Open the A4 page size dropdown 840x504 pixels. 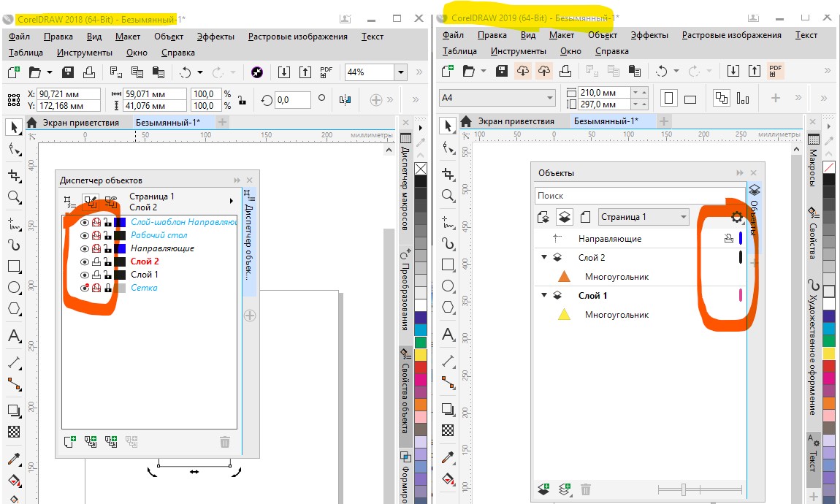coord(549,97)
